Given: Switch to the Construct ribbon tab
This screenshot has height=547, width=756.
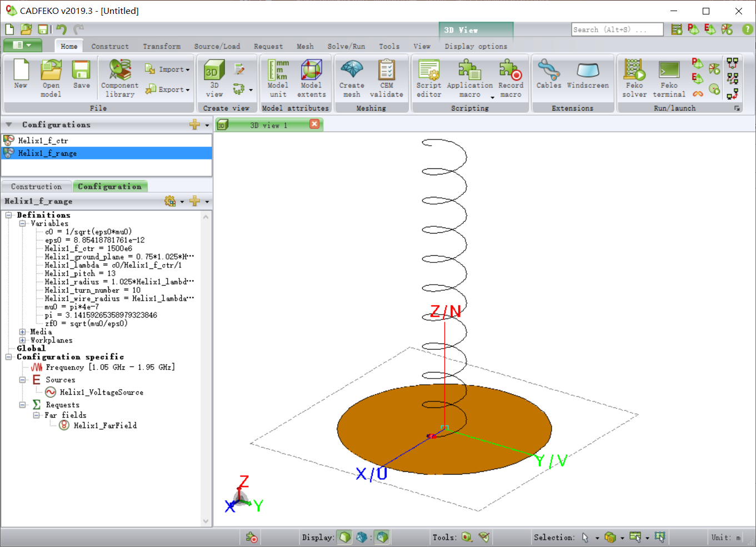Looking at the screenshot, I should (110, 46).
